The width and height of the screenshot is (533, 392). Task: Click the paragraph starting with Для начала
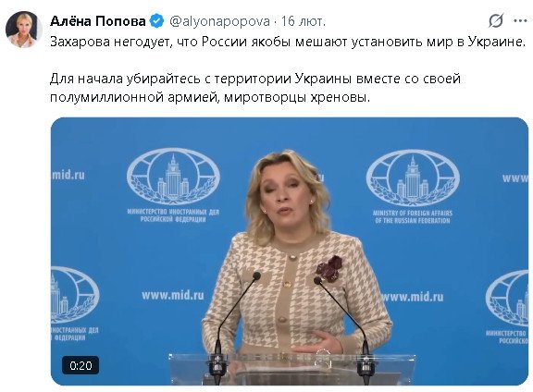click(x=255, y=88)
